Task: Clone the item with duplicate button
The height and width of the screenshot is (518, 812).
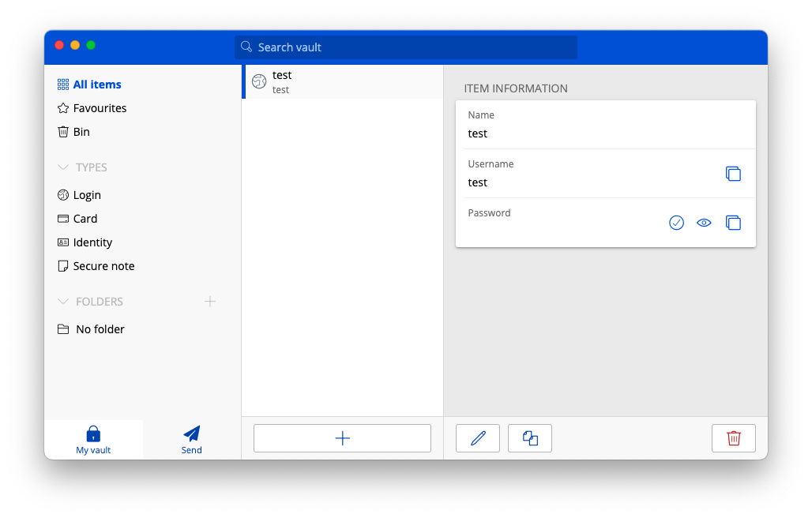Action: pyautogui.click(x=530, y=438)
